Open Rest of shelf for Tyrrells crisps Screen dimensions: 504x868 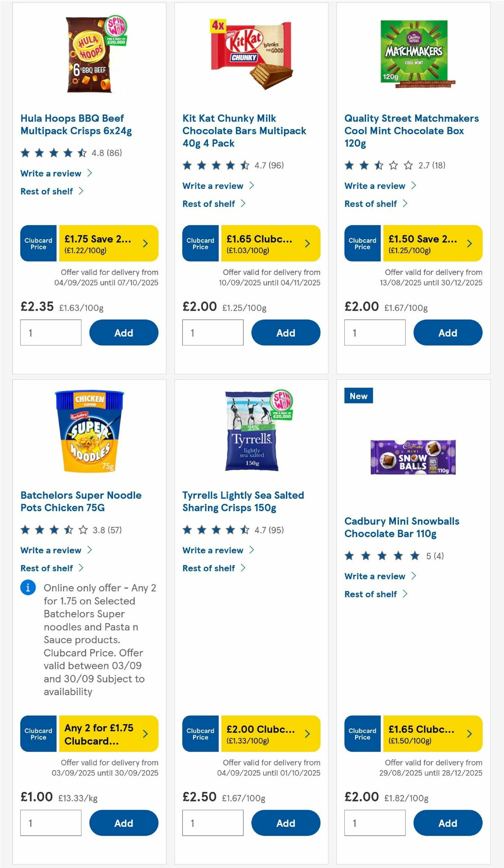coord(209,568)
